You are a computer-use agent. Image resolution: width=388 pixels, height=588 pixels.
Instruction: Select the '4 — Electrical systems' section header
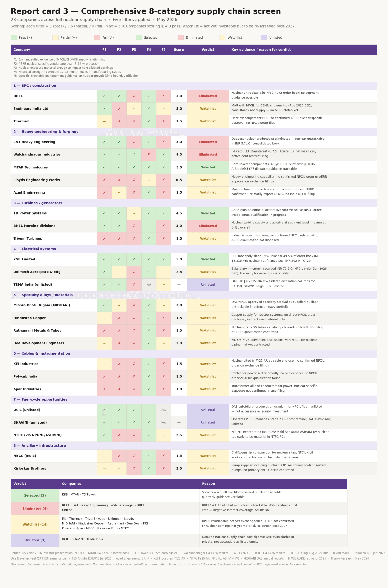(x=194, y=249)
